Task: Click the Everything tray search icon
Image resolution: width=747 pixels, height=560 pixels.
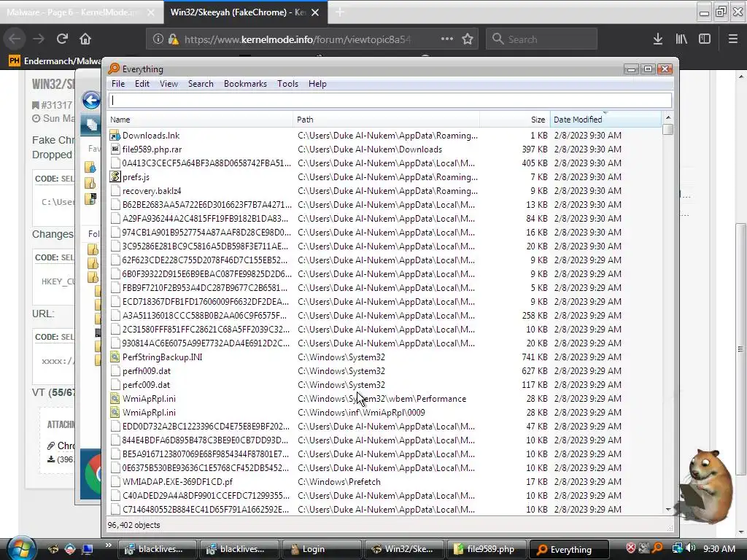Action: point(657,548)
